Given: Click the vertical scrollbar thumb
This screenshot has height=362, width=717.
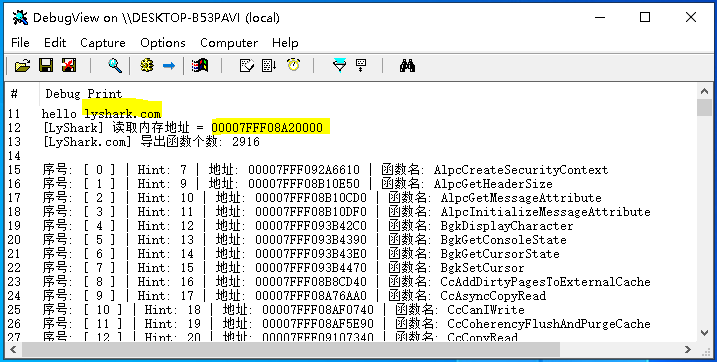Looking at the screenshot, I should 704,107.
